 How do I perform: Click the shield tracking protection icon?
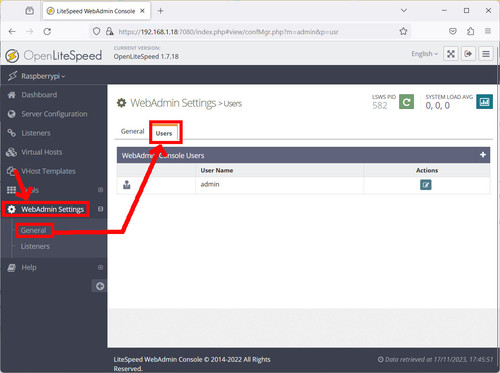pyautogui.click(x=96, y=31)
